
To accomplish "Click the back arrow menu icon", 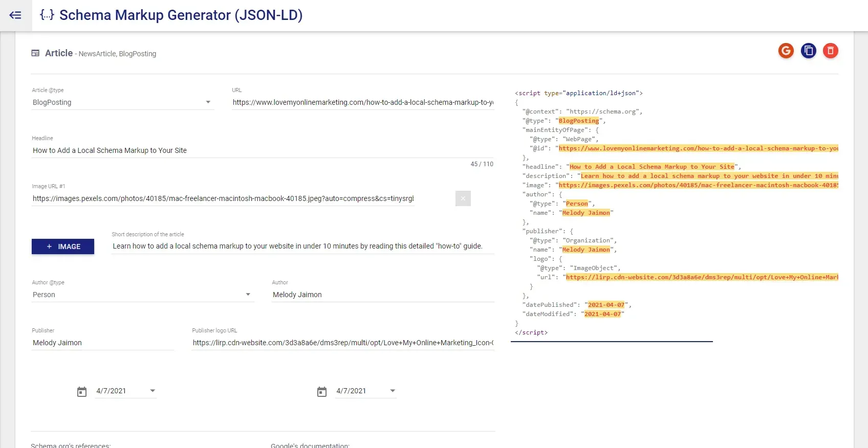I will (15, 15).
